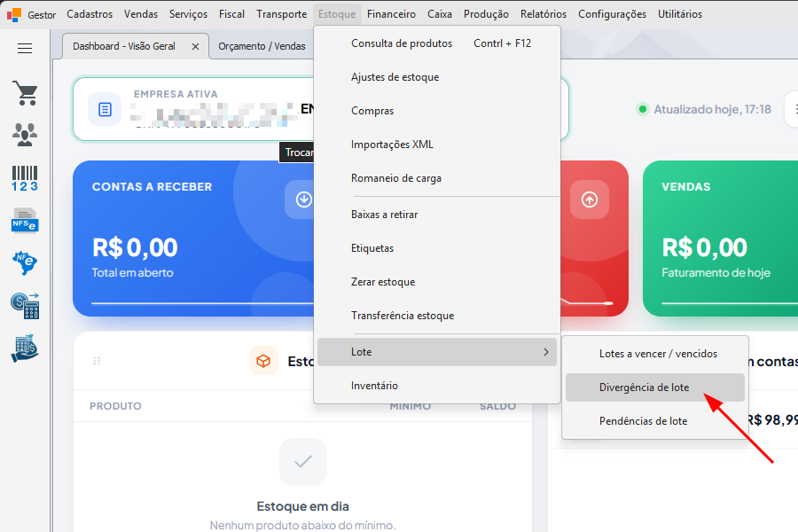Viewport: 798px width, 532px height.
Task: Open the Configurações menu
Action: [612, 14]
